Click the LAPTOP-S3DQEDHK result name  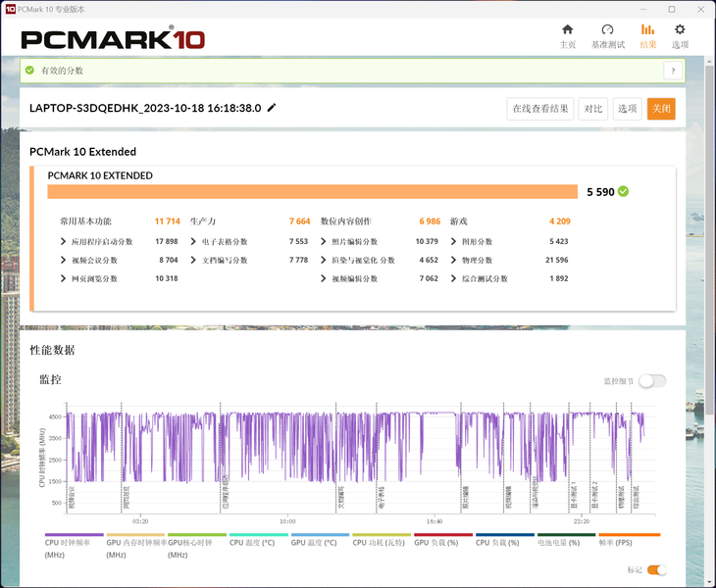pos(145,108)
